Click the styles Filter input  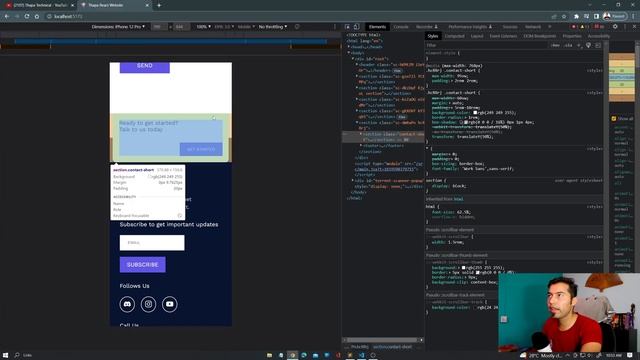point(486,45)
